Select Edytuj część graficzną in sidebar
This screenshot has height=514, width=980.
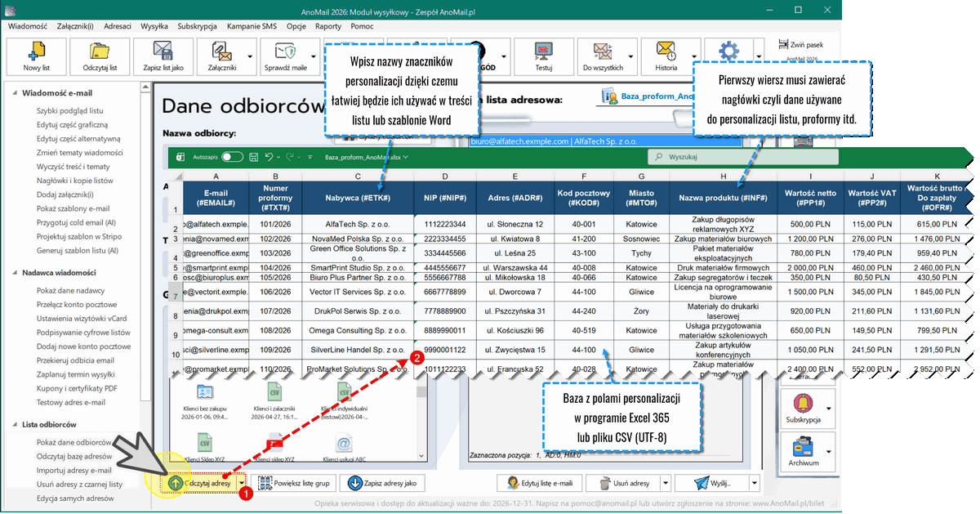(x=72, y=124)
